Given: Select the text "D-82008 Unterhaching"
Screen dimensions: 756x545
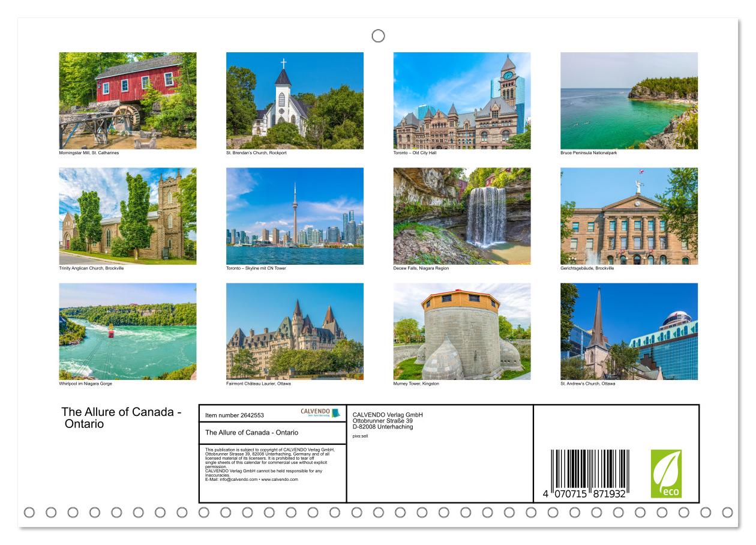Looking at the screenshot, I should (x=383, y=427).
